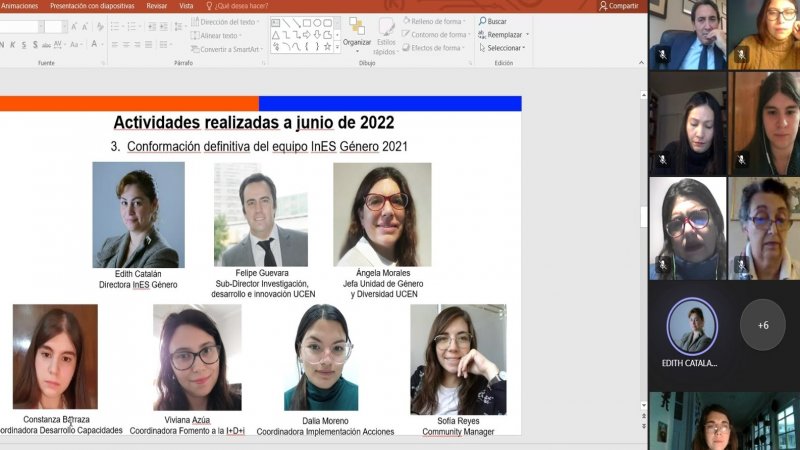Expand the Seleccionar dropdown
The width and height of the screenshot is (800, 450).
pos(504,47)
